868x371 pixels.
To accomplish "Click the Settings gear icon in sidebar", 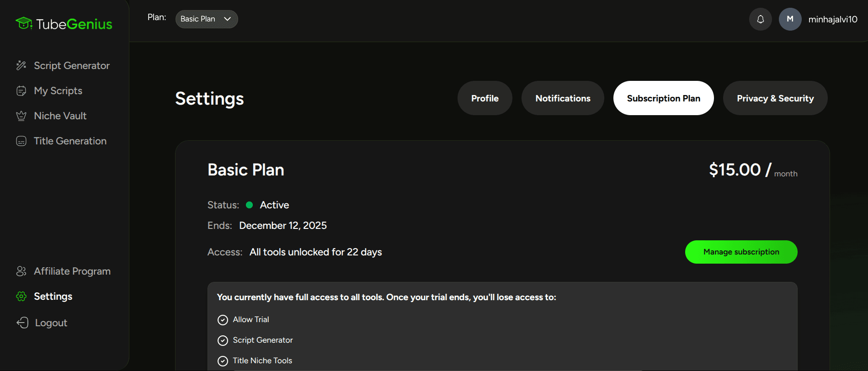I will 21,297.
